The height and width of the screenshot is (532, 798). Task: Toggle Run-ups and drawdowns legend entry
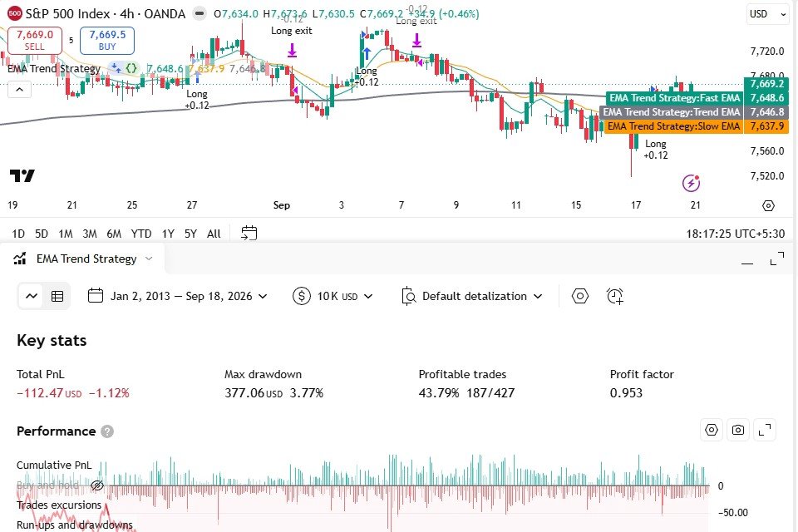click(74, 525)
